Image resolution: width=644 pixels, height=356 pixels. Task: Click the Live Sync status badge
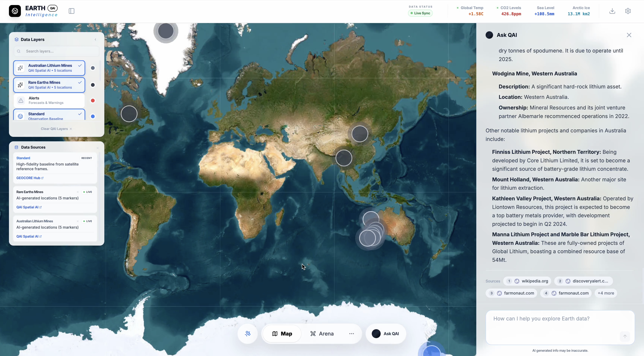pos(420,13)
